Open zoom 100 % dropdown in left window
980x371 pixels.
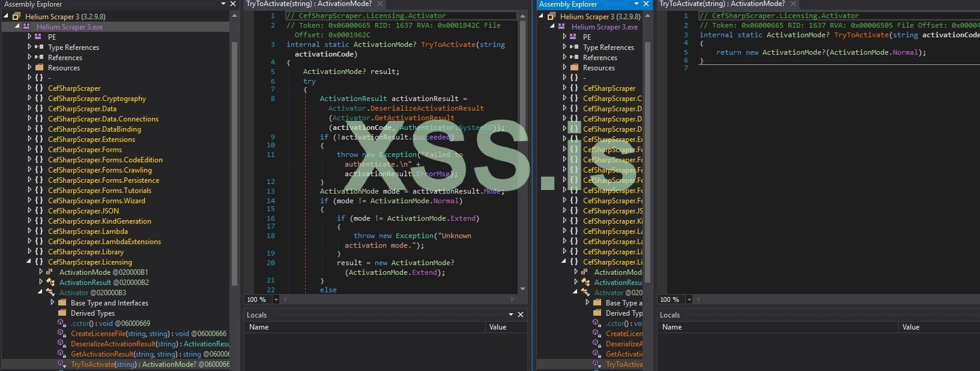[276, 299]
